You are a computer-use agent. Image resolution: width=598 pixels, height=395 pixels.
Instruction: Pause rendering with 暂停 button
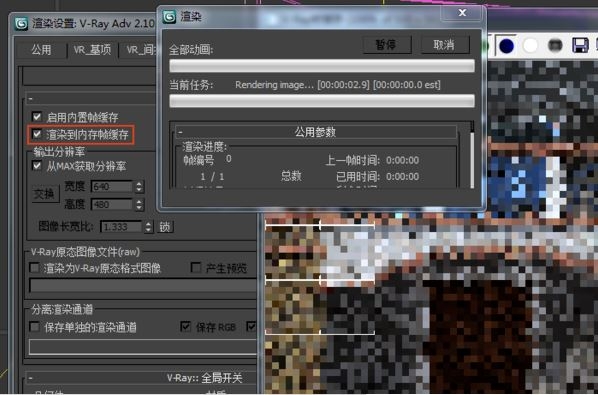point(387,45)
